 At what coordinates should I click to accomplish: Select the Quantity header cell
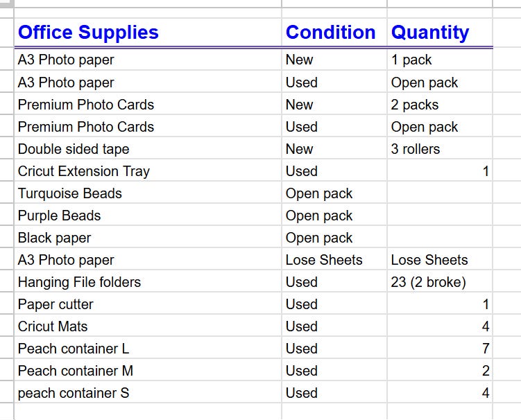point(440,33)
